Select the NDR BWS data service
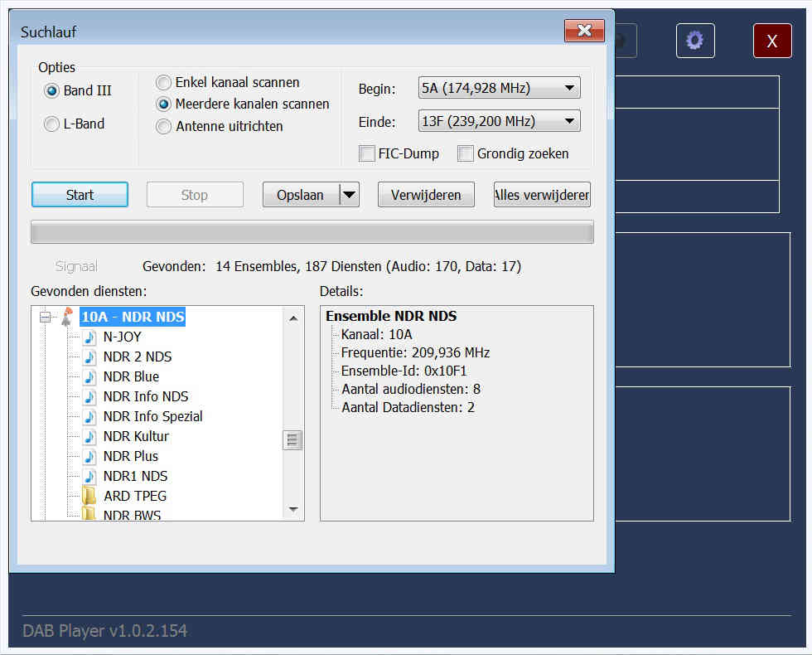This screenshot has height=655, width=812. click(132, 515)
